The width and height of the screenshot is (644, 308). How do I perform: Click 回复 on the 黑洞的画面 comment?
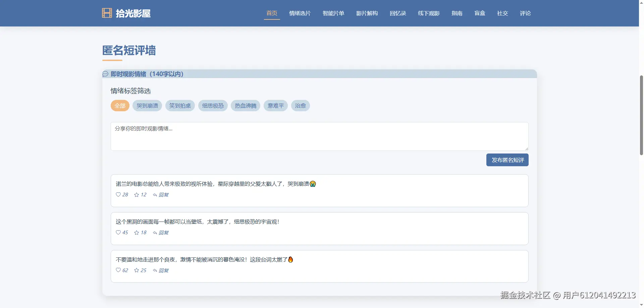coord(164,233)
